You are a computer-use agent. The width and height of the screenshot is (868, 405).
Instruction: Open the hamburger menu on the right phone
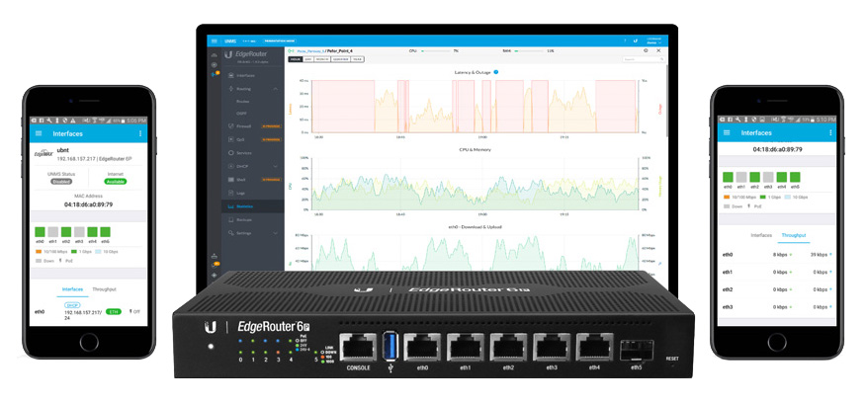tap(727, 132)
